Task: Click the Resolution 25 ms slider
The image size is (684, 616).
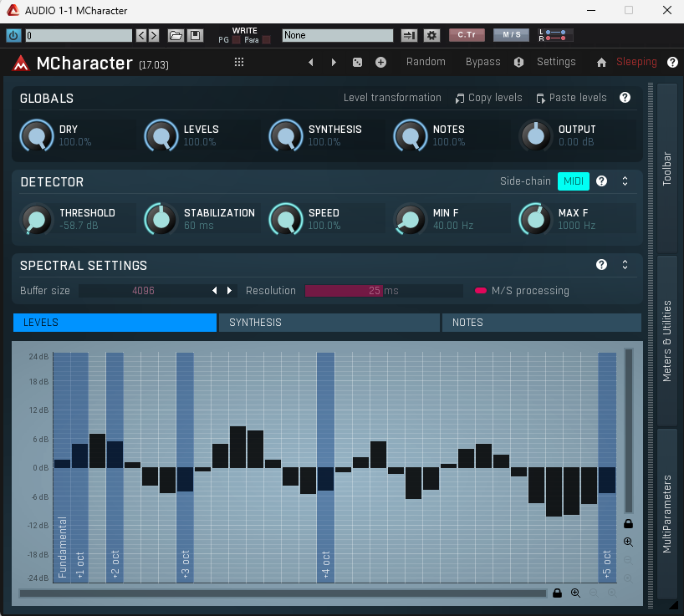Action: (x=384, y=290)
